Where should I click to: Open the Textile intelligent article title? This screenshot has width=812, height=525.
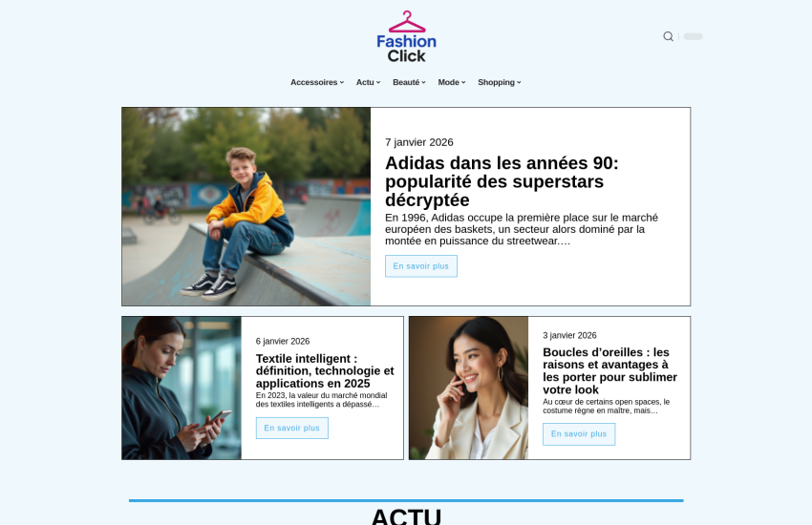click(x=325, y=371)
